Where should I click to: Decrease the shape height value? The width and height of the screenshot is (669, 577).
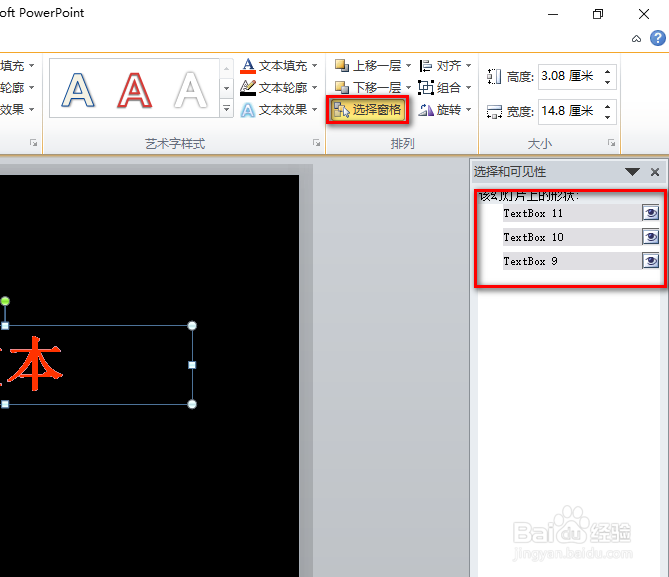tap(608, 82)
